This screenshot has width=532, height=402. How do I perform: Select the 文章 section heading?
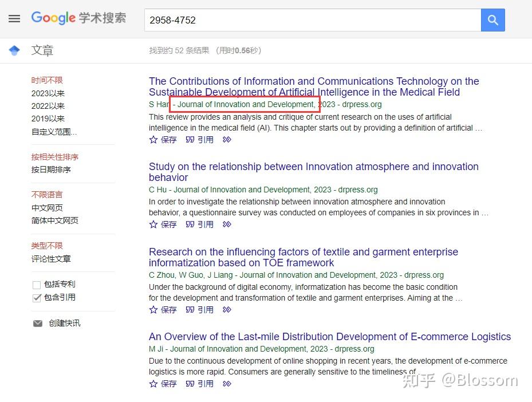click(x=42, y=50)
